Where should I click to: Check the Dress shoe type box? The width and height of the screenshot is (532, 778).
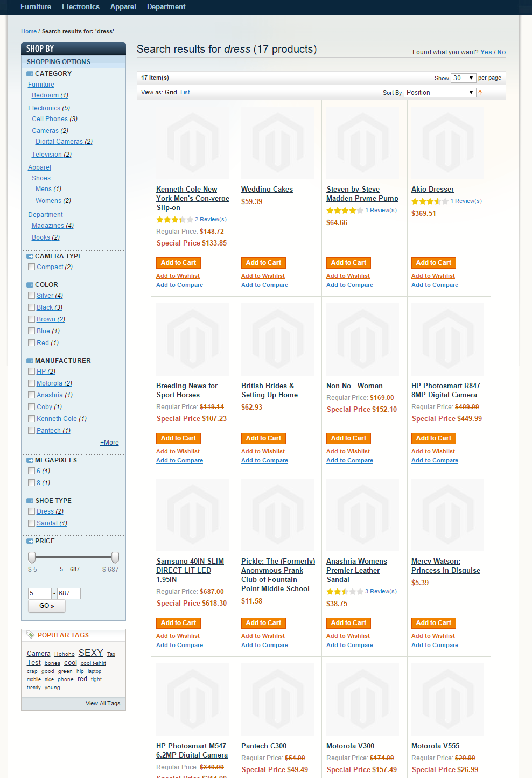pyautogui.click(x=31, y=511)
